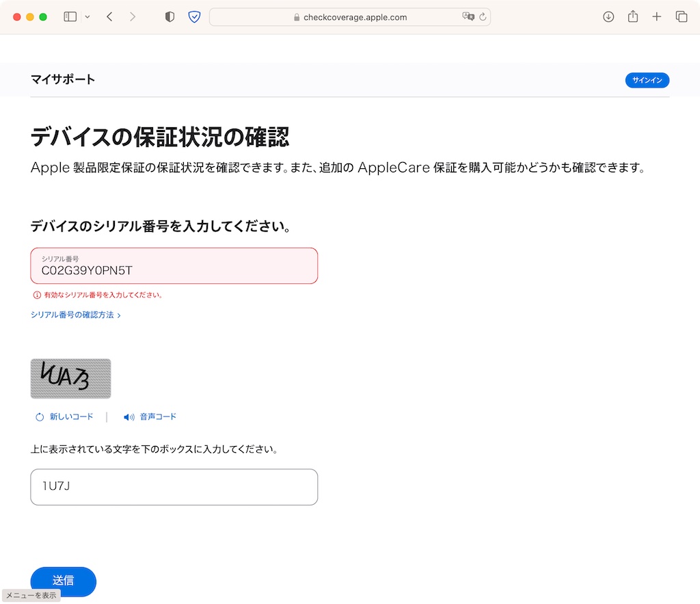This screenshot has height=604, width=700.
Task: Show downloads with the download icon
Action: pyautogui.click(x=608, y=17)
